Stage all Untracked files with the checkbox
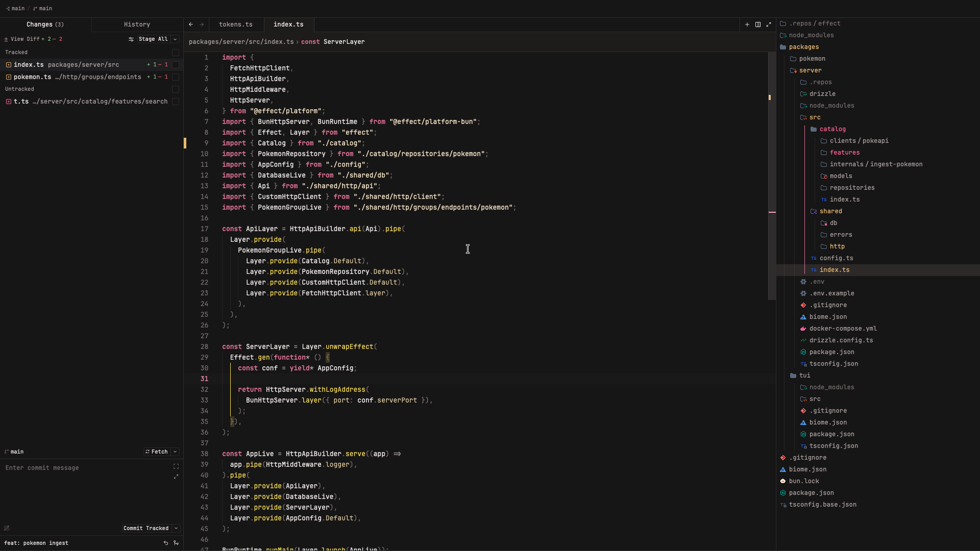The image size is (980, 551). click(x=176, y=89)
